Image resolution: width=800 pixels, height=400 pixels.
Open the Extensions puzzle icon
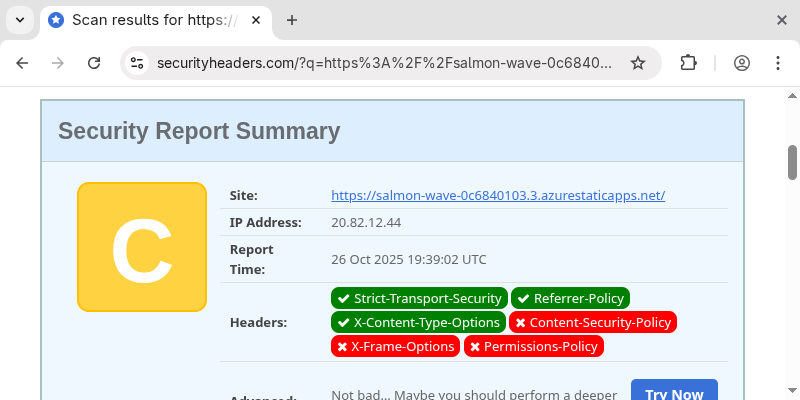(x=688, y=63)
